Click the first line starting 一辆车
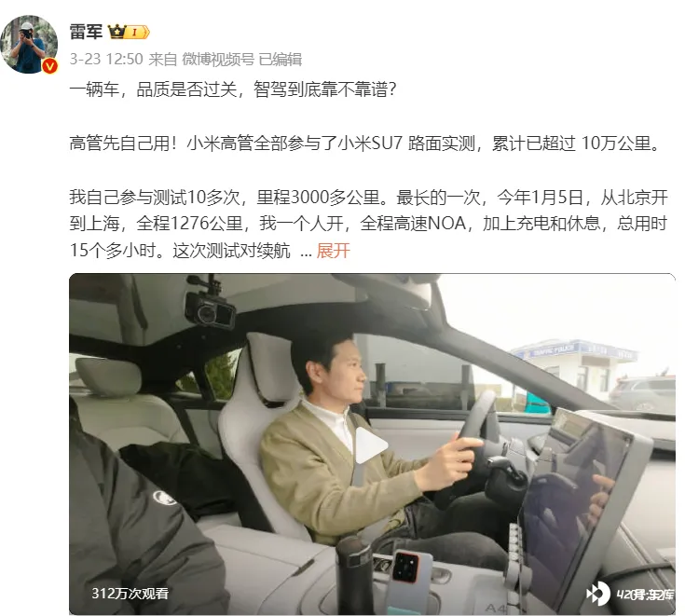 click(x=233, y=89)
